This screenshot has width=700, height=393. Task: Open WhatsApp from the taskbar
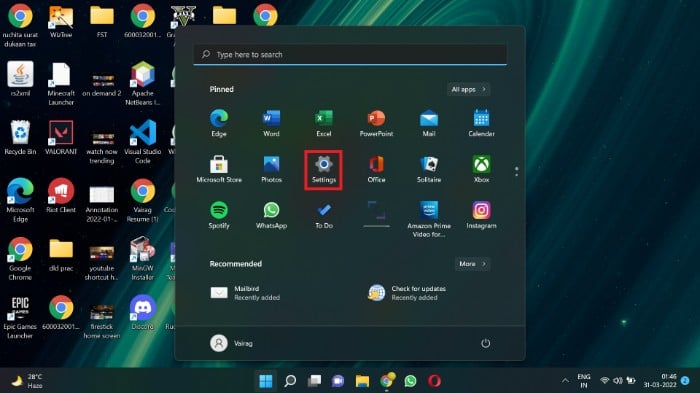(410, 381)
